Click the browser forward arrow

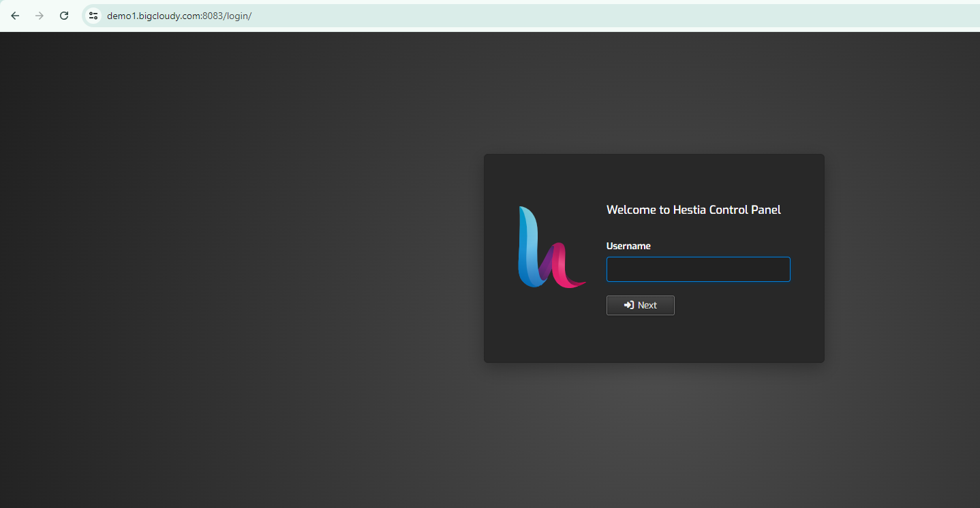[x=40, y=16]
